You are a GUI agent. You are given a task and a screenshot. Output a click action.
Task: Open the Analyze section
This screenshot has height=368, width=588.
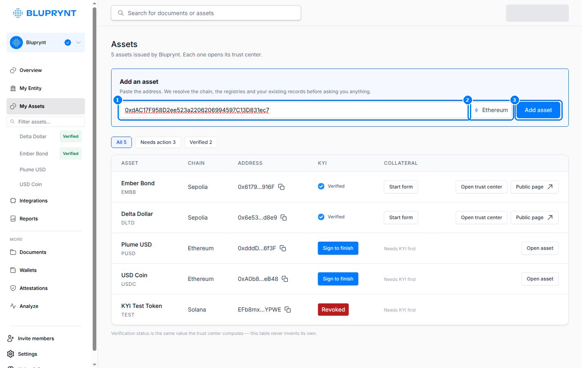(46, 306)
